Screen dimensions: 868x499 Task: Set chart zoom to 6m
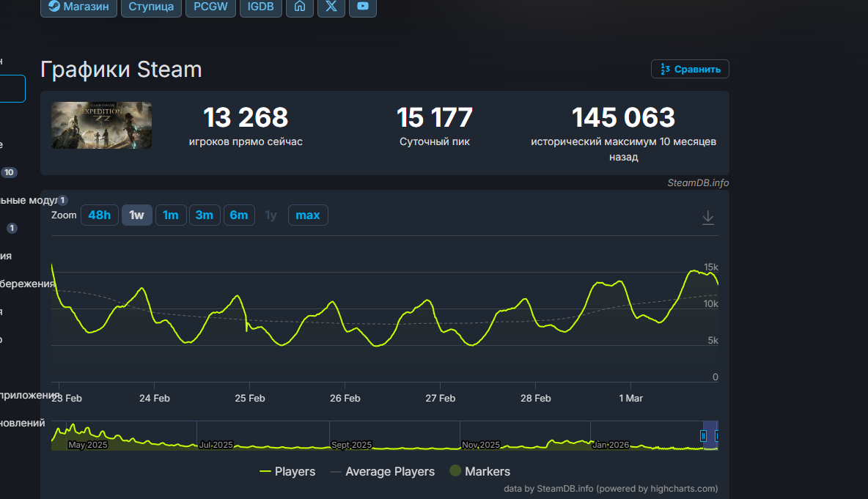tap(238, 215)
